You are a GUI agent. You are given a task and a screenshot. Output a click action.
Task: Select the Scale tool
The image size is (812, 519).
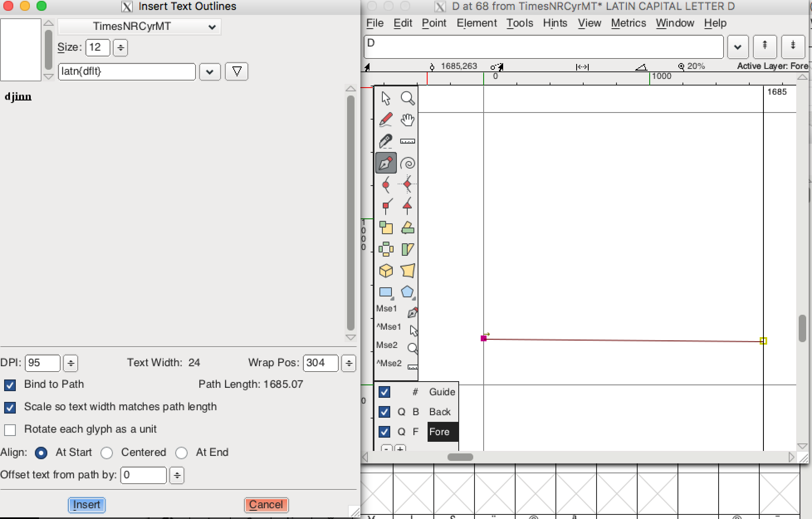pos(386,228)
